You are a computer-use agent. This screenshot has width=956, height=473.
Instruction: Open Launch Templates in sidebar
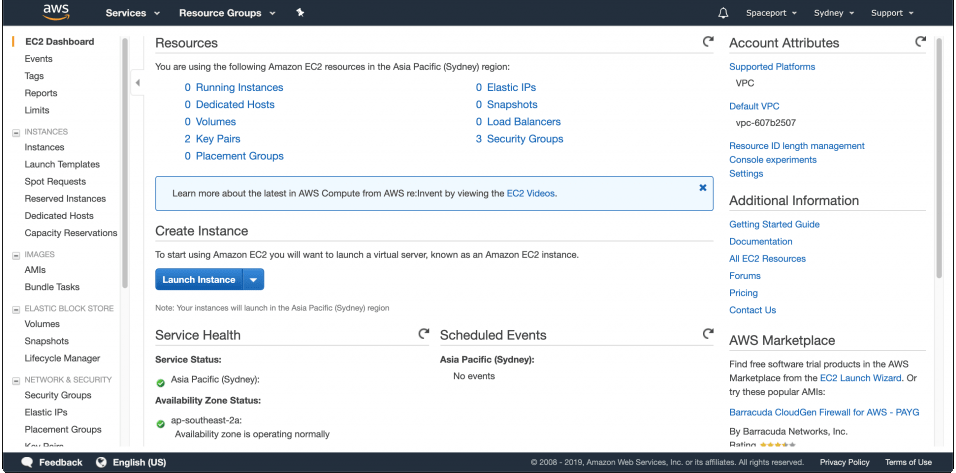(62, 164)
